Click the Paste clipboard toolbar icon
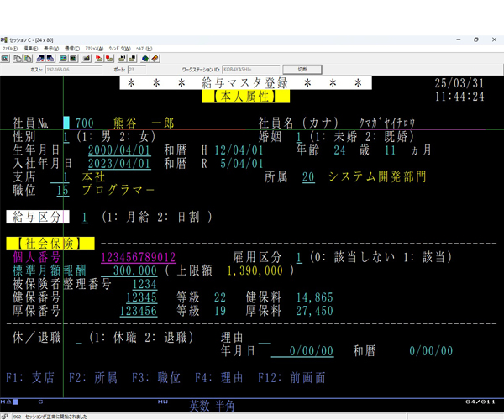Screen dimensions: 504x420 pos(27,58)
